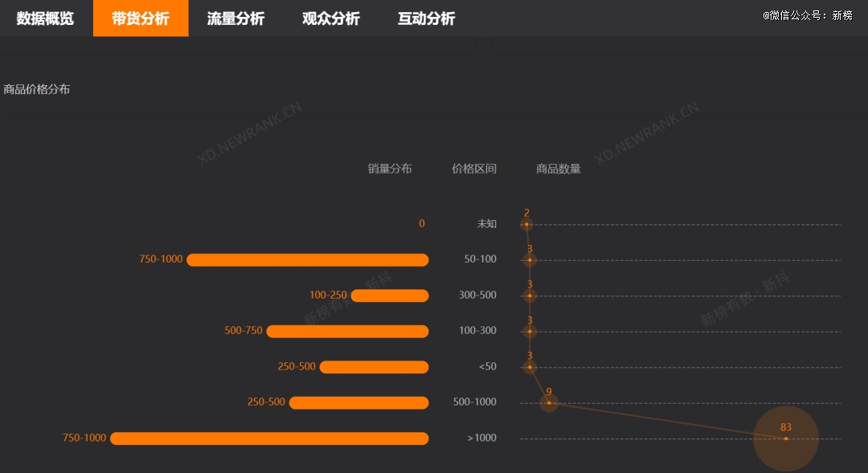
Task: Click the <50 row product count point
Action: [530, 367]
